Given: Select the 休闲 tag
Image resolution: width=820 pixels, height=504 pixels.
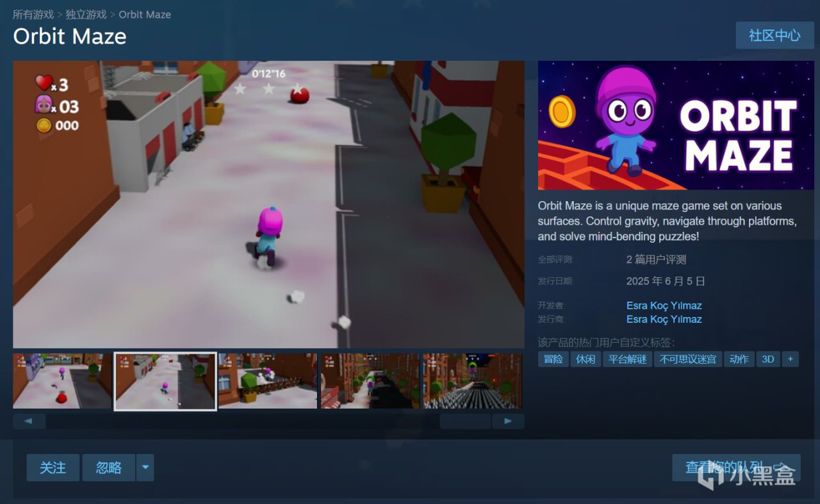Looking at the screenshot, I should pyautogui.click(x=585, y=359).
